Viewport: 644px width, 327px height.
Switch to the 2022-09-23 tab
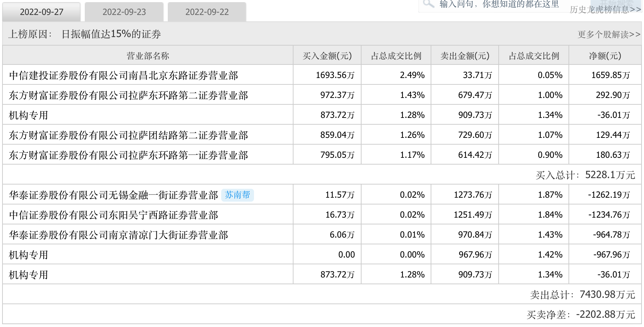pos(124,12)
